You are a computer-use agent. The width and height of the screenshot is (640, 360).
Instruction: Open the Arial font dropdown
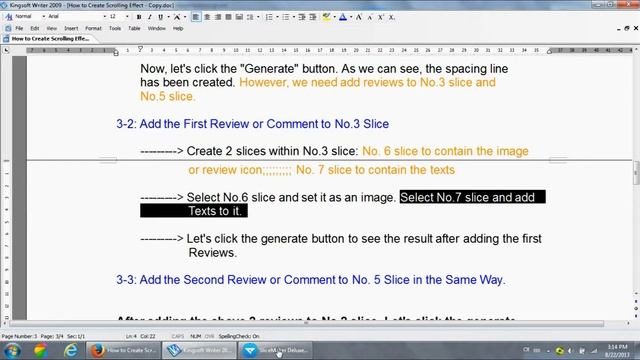tap(104, 16)
